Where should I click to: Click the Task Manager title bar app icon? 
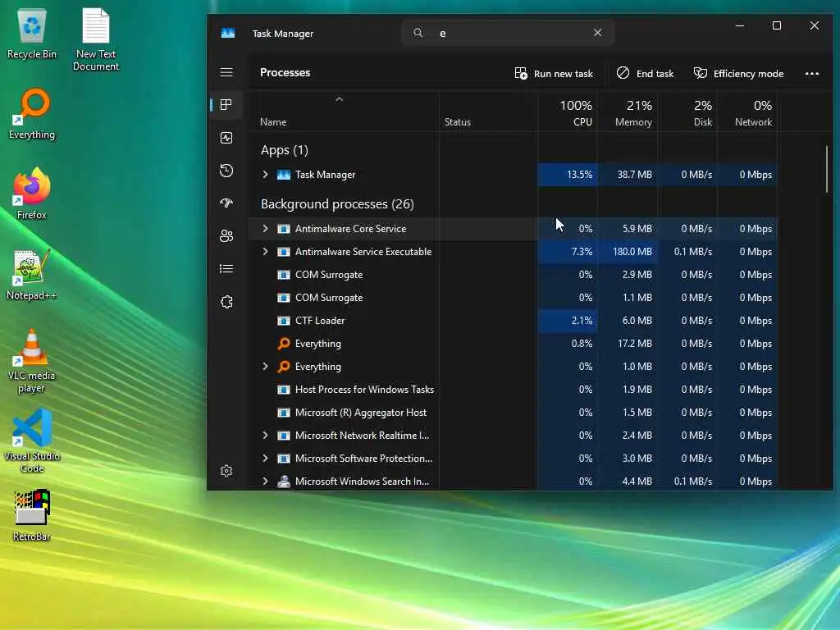tap(228, 33)
